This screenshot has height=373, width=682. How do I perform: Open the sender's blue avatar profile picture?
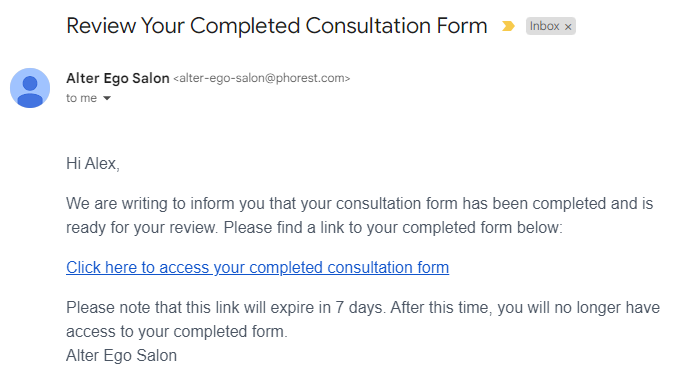30,88
